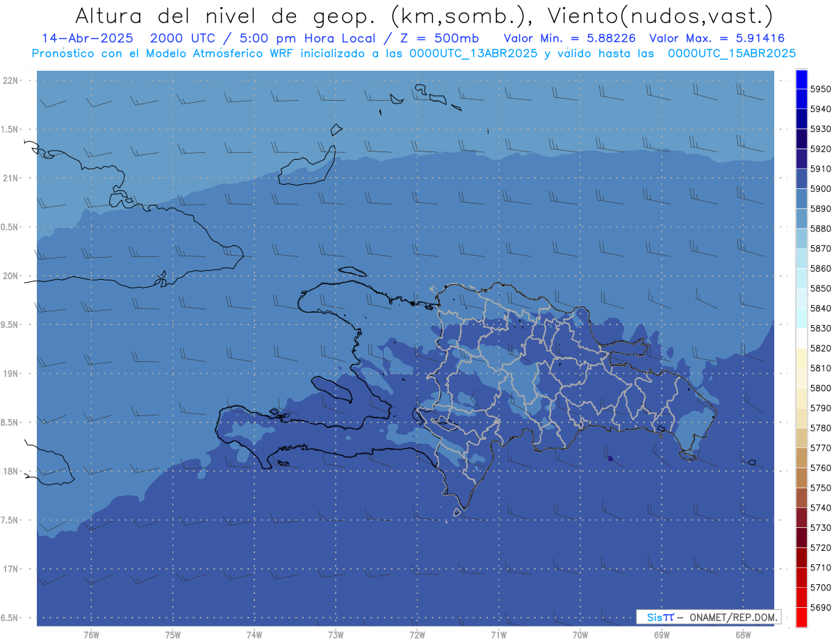
Task: Click the valid-until time '0000UTC_15ABR2025'
Action: [x=732, y=53]
